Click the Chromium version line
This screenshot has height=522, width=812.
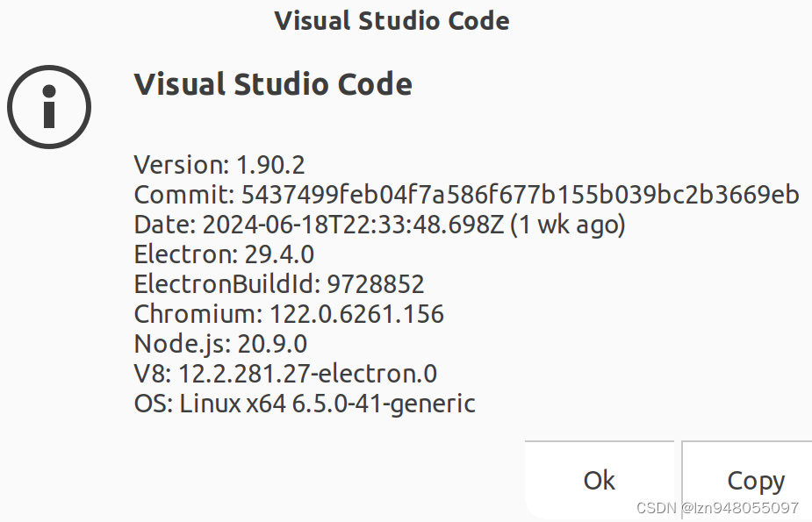tap(288, 313)
